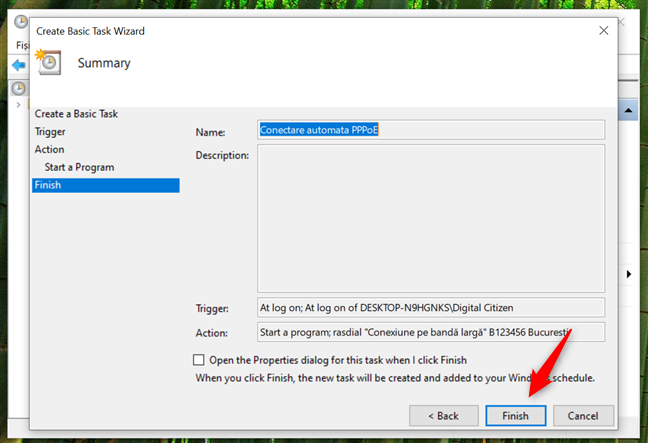Click the Name field with Conectare automata PPPoE

coord(430,130)
